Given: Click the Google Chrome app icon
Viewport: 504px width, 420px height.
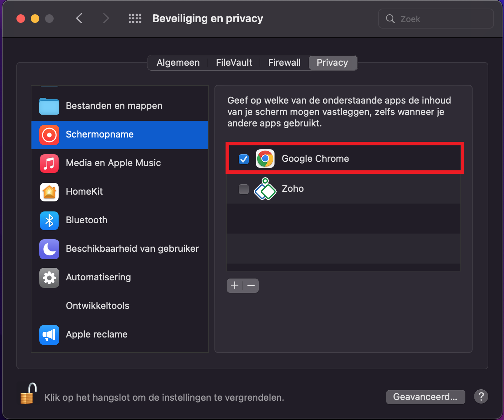Looking at the screenshot, I should pyautogui.click(x=265, y=159).
